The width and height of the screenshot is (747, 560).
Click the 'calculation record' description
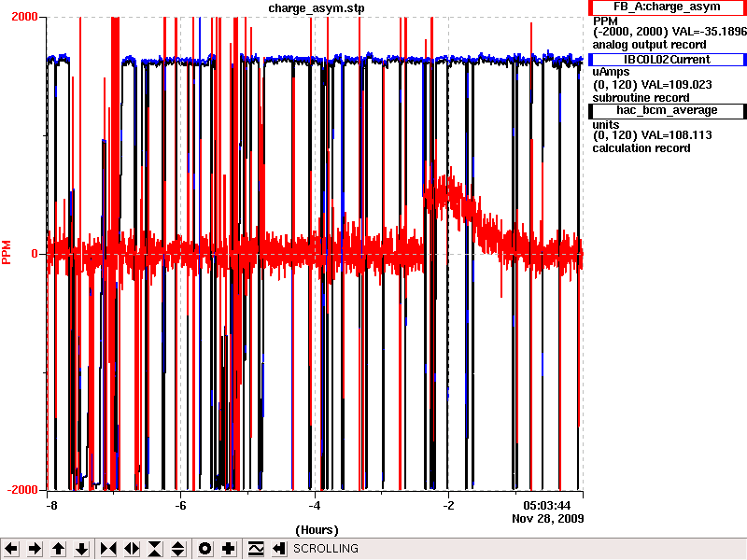tap(641, 148)
